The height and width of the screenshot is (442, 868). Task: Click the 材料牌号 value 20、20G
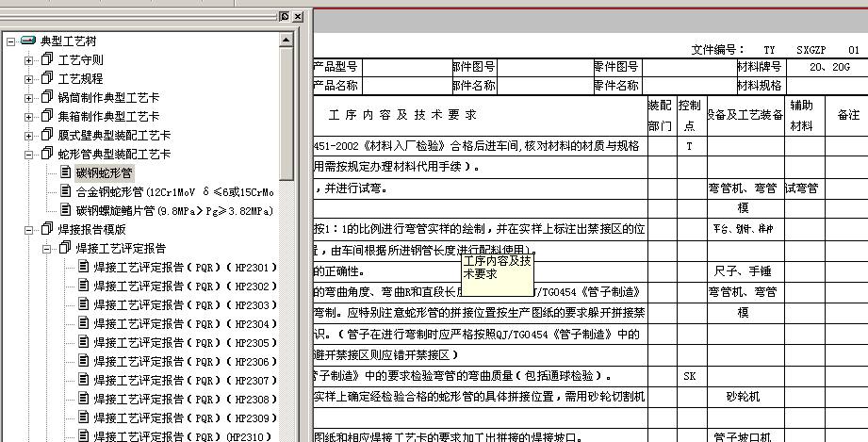tap(829, 68)
